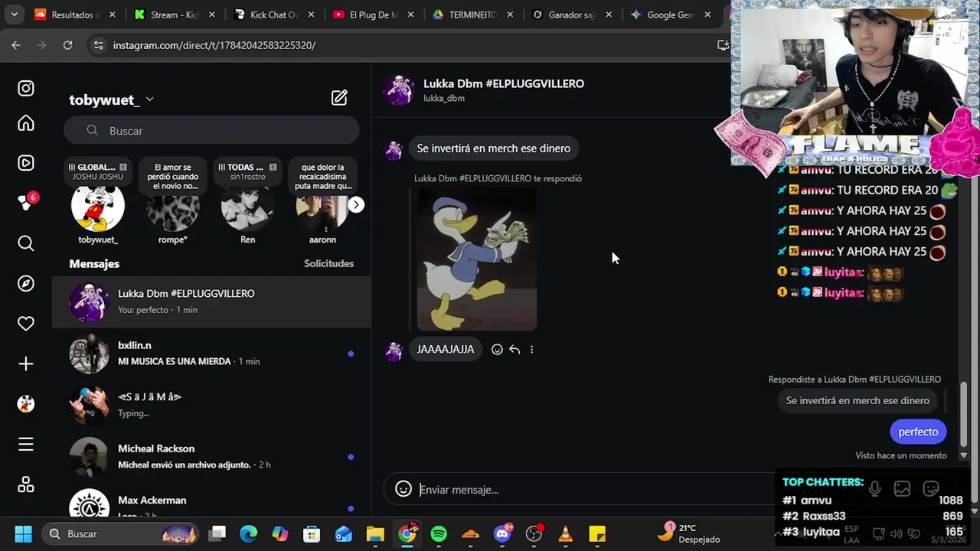Viewport: 980px width, 551px height.
Task: Click the message search field
Action: click(x=211, y=131)
